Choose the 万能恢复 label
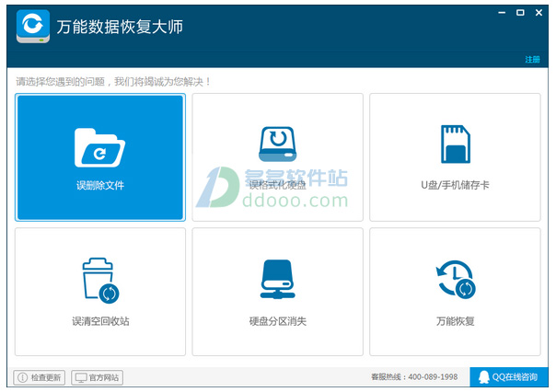556x392 pixels. (x=456, y=321)
